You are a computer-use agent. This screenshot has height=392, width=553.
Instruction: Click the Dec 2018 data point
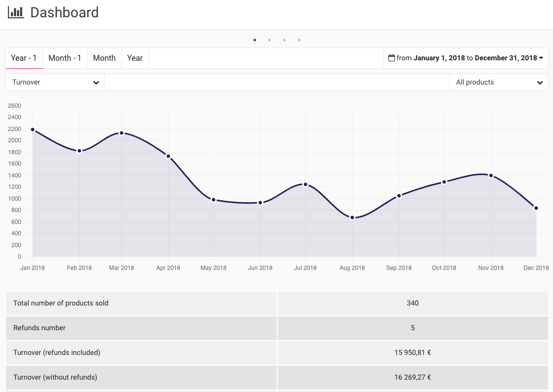[536, 208]
